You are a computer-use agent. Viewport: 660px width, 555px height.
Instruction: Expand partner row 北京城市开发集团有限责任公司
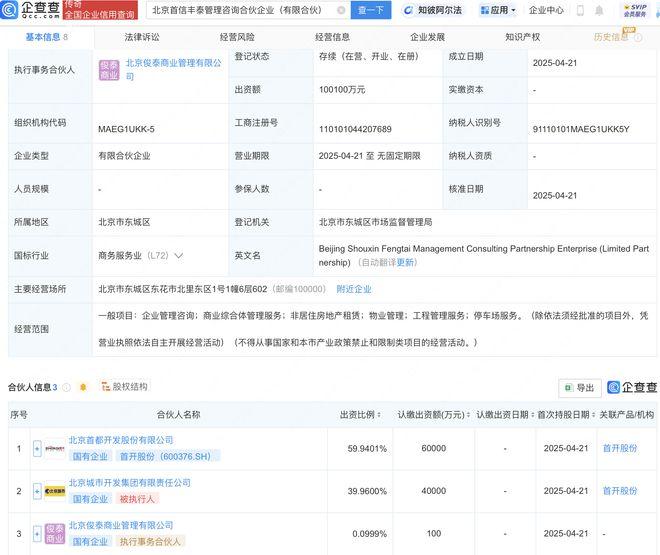click(37, 491)
